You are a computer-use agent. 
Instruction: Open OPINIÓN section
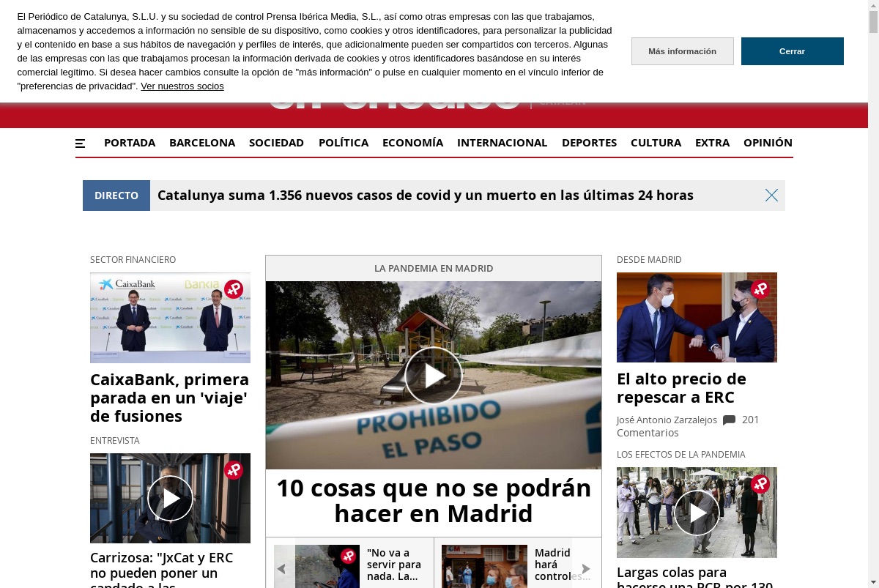768,143
